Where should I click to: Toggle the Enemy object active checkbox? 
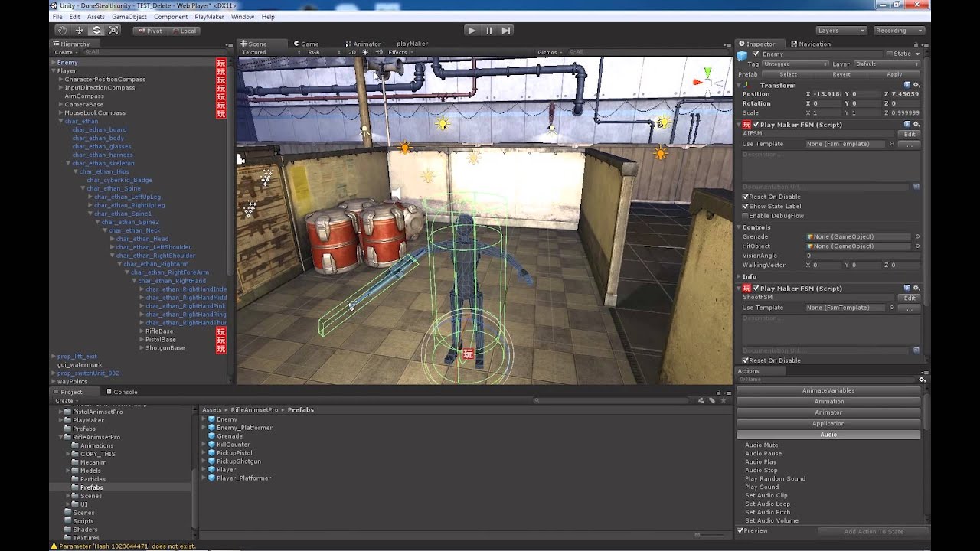click(756, 54)
